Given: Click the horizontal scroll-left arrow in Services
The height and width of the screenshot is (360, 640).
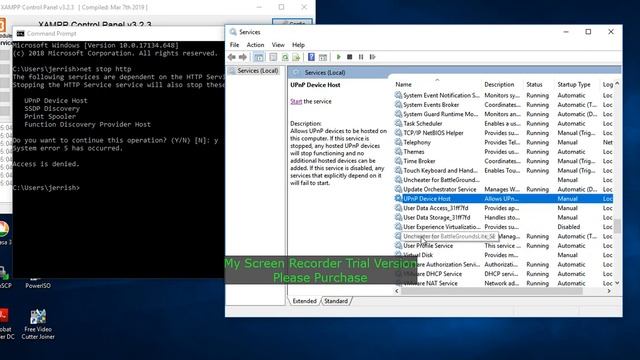Looking at the screenshot, I should (x=397, y=291).
